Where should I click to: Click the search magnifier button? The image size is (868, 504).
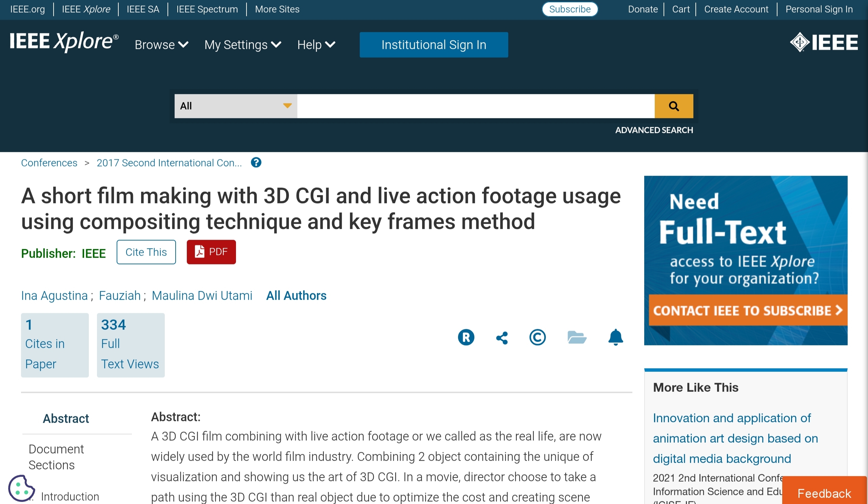pyautogui.click(x=673, y=106)
